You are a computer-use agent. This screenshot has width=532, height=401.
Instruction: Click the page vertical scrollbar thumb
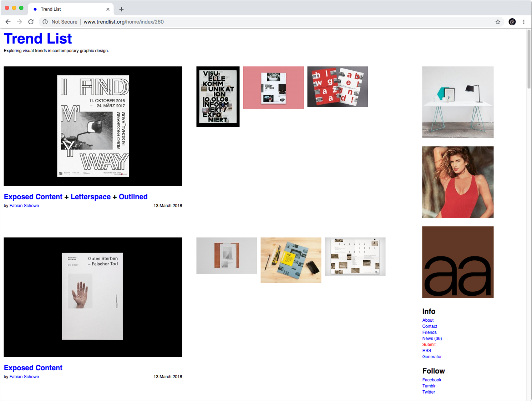click(x=529, y=59)
